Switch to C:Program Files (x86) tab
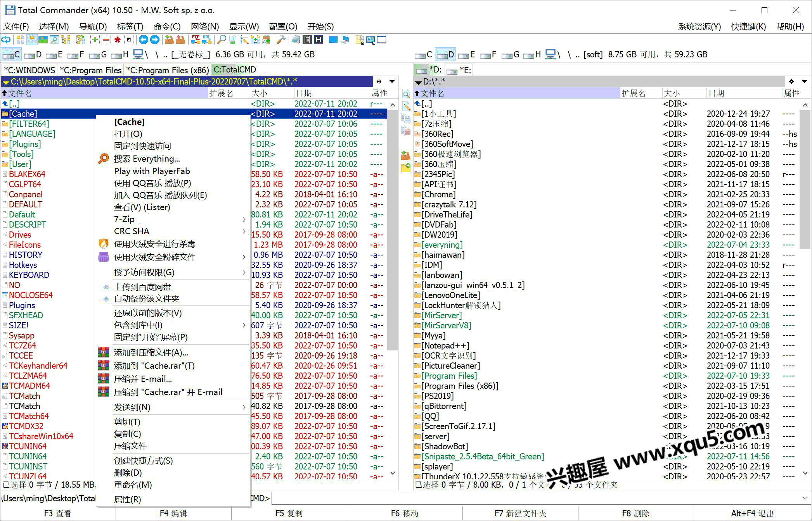The image size is (812, 521). 167,70
